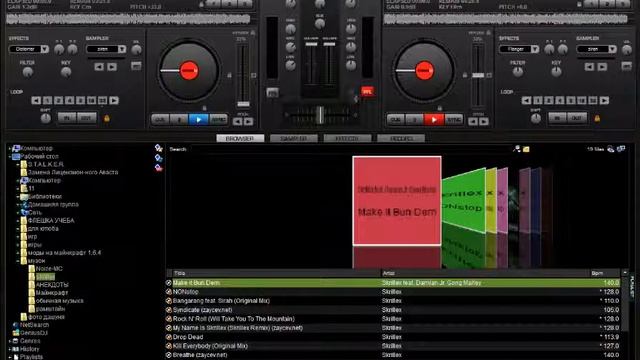Hit the red play button on right deck
The image size is (640, 360).
[x=434, y=120]
